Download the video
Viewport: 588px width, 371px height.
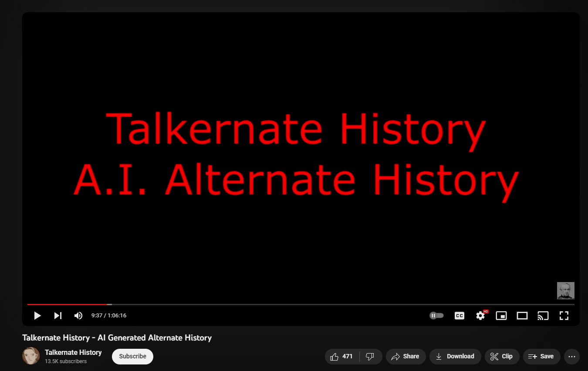455,357
